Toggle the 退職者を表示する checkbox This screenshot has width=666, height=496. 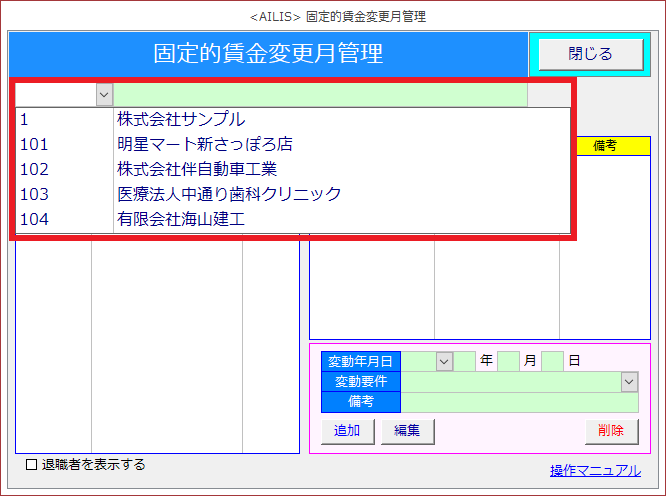pyautogui.click(x=32, y=465)
